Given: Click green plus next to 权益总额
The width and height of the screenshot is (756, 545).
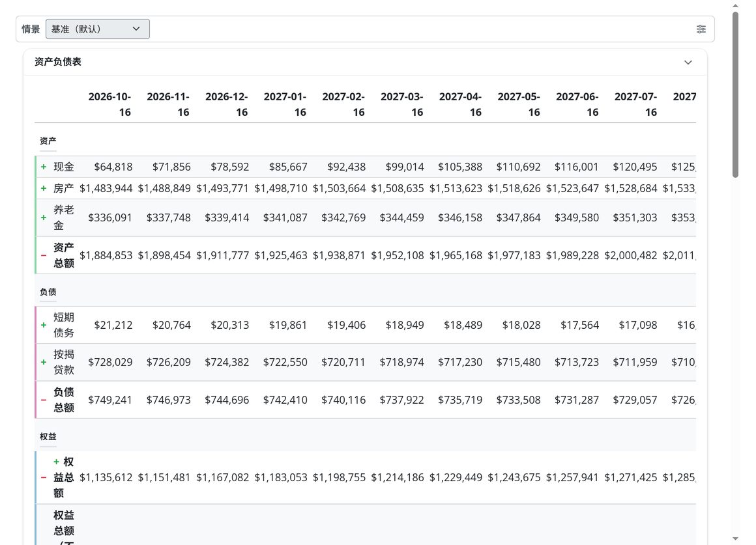Looking at the screenshot, I should 57,462.
